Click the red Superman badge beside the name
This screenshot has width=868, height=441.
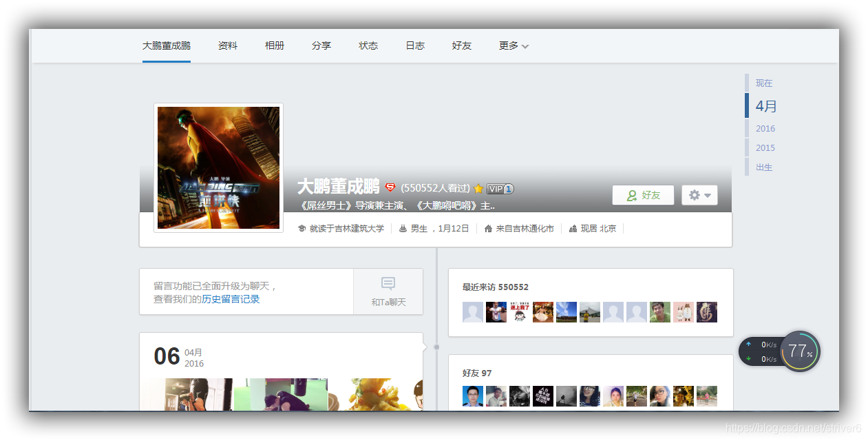pyautogui.click(x=390, y=187)
